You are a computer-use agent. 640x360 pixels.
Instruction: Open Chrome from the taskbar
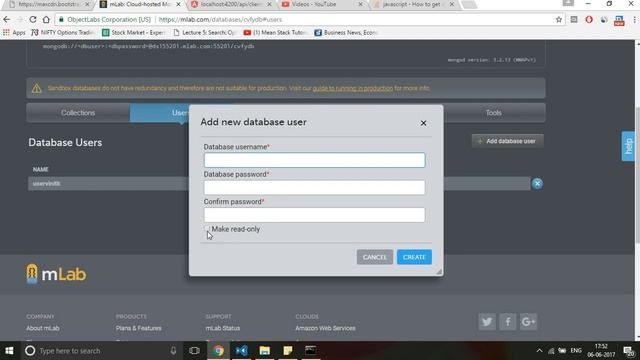point(218,351)
